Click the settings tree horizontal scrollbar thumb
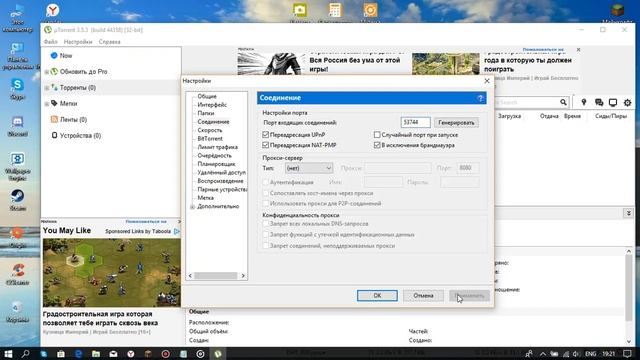The image size is (640, 360). [x=216, y=276]
